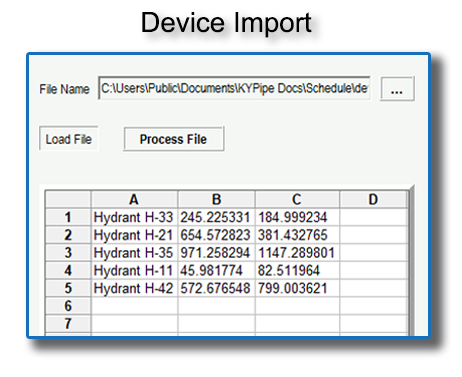Select row 3 header
Image resolution: width=462 pixels, height=377 pixels.
[x=68, y=253]
